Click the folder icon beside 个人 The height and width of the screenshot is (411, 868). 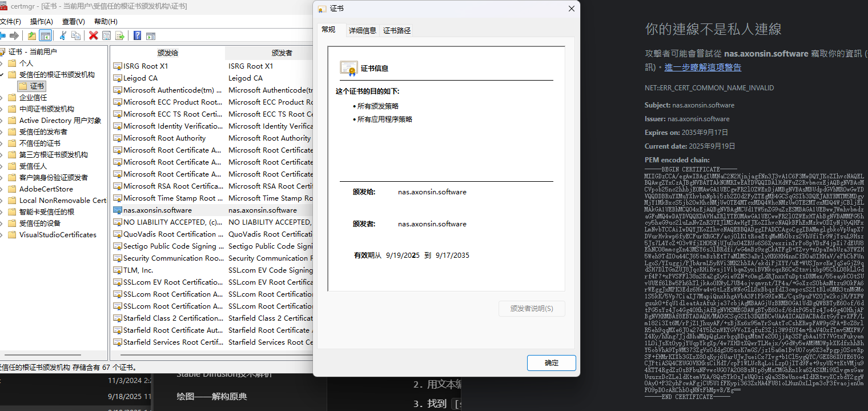[x=12, y=63]
